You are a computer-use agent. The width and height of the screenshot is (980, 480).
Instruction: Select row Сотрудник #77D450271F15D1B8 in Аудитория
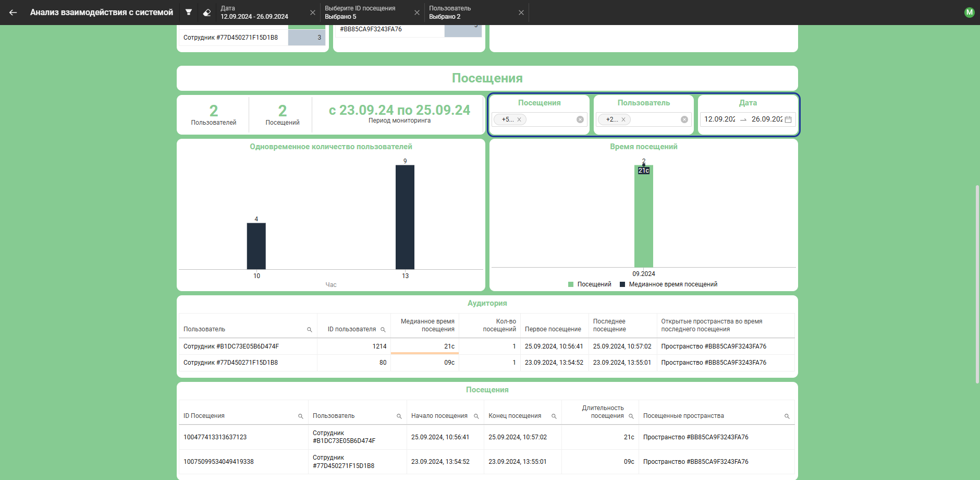point(486,363)
